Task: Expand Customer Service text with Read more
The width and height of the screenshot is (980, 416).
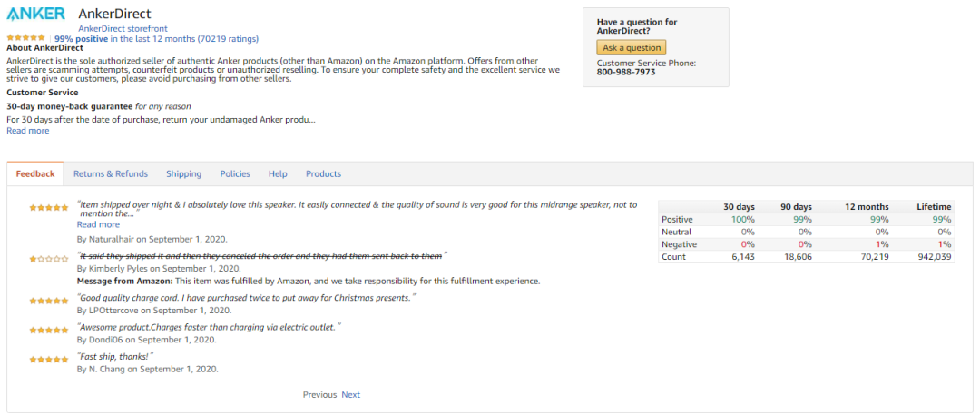Action: point(27,131)
